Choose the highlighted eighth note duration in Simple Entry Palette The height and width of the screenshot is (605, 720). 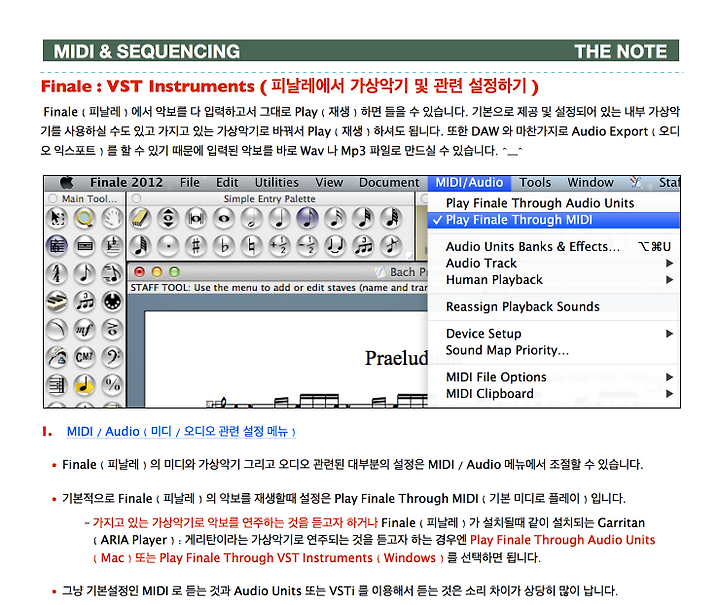point(308,218)
